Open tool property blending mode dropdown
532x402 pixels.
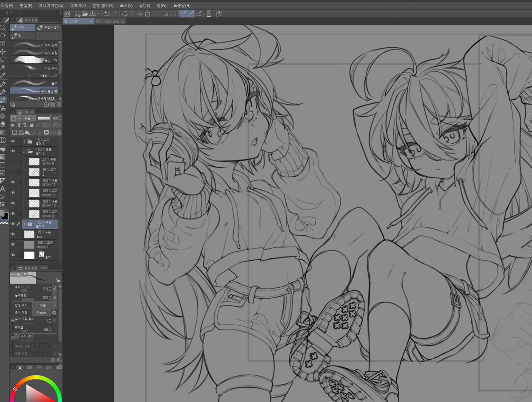coord(45,305)
